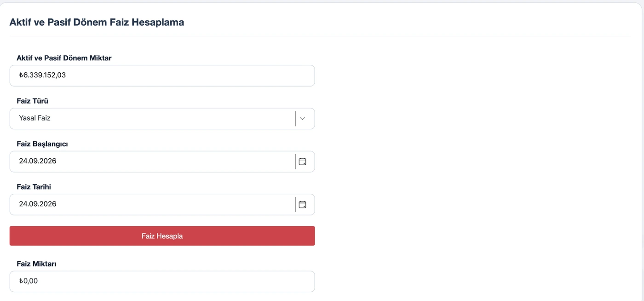Screen dimensions: 644x301
Task: Click the Aktif ve Pasif Dönem Faiz Hesaplama heading
Action: pos(97,22)
